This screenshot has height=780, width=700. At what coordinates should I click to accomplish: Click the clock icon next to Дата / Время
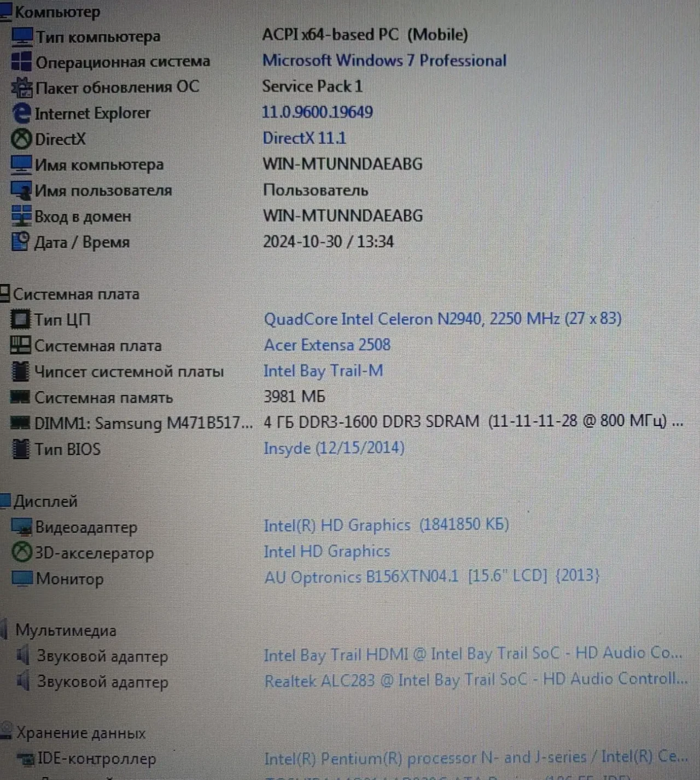point(22,241)
